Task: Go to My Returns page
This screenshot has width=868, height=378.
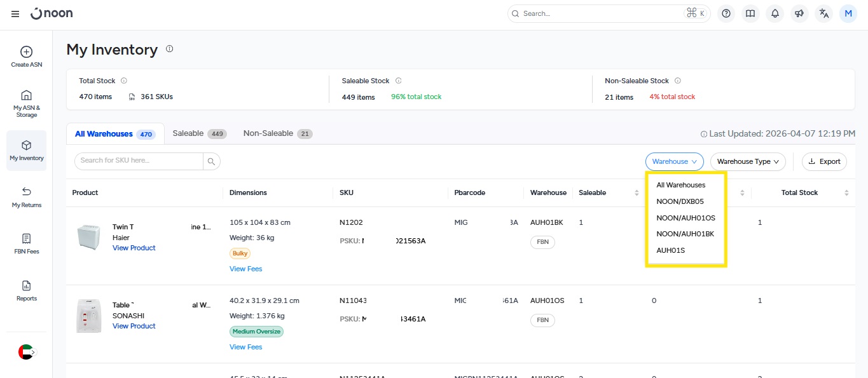Action: click(x=26, y=197)
